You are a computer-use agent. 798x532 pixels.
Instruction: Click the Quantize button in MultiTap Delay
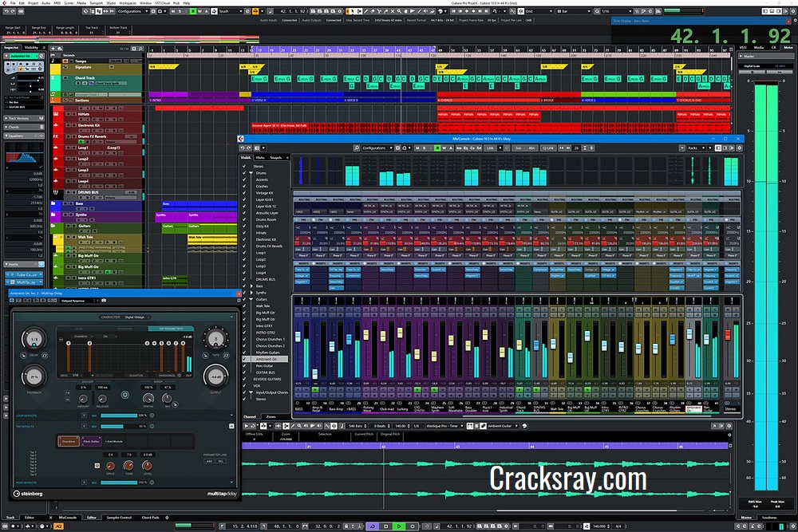136,376
